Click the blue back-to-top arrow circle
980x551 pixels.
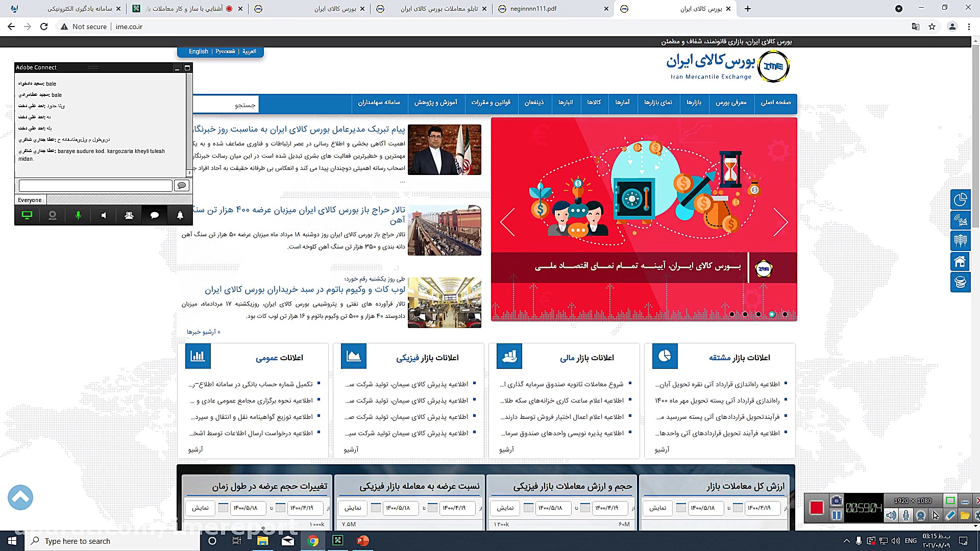point(20,497)
